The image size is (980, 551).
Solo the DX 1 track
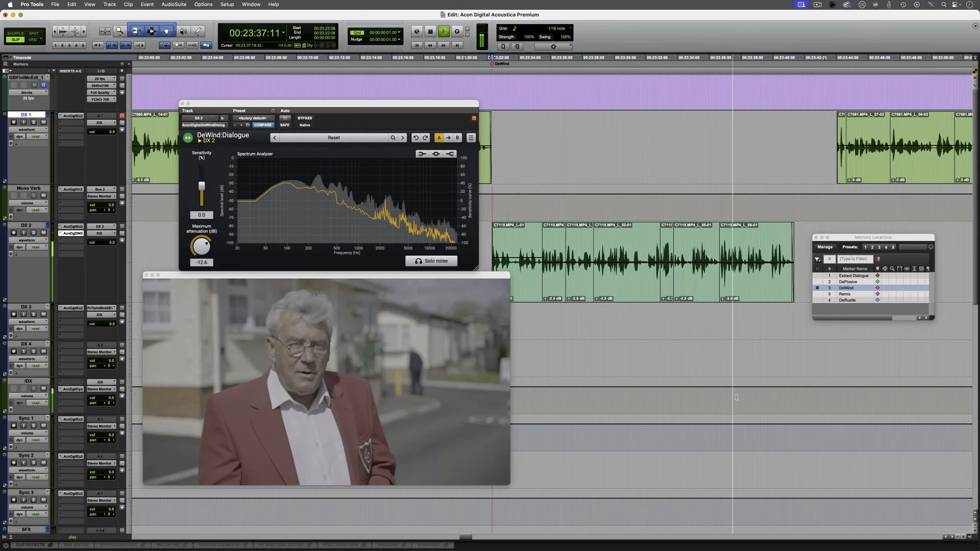pos(34,122)
